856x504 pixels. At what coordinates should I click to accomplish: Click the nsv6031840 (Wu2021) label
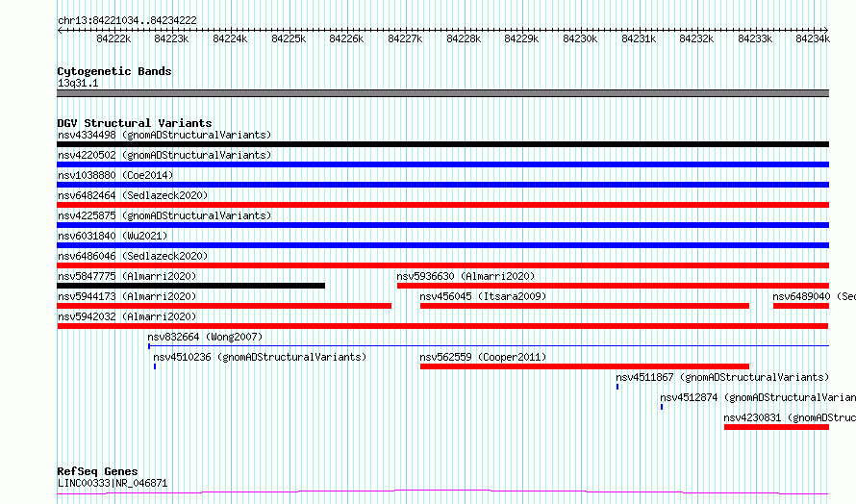[113, 236]
